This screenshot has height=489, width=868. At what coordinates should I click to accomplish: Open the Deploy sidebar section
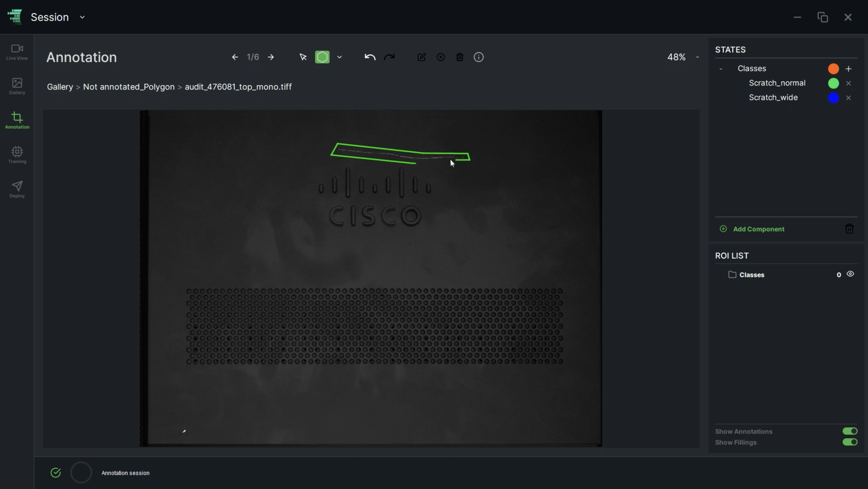pyautogui.click(x=17, y=190)
